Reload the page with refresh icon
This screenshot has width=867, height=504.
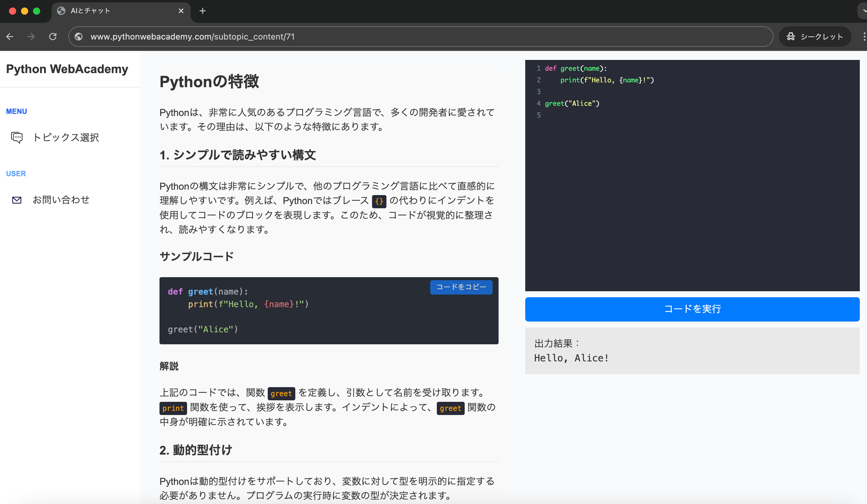click(x=53, y=37)
